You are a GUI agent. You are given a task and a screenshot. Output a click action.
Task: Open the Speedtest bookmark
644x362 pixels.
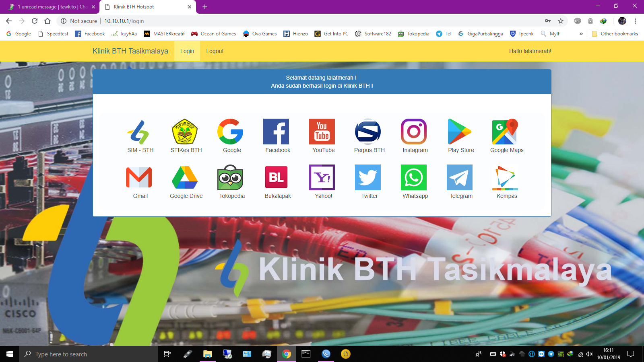click(53, 34)
